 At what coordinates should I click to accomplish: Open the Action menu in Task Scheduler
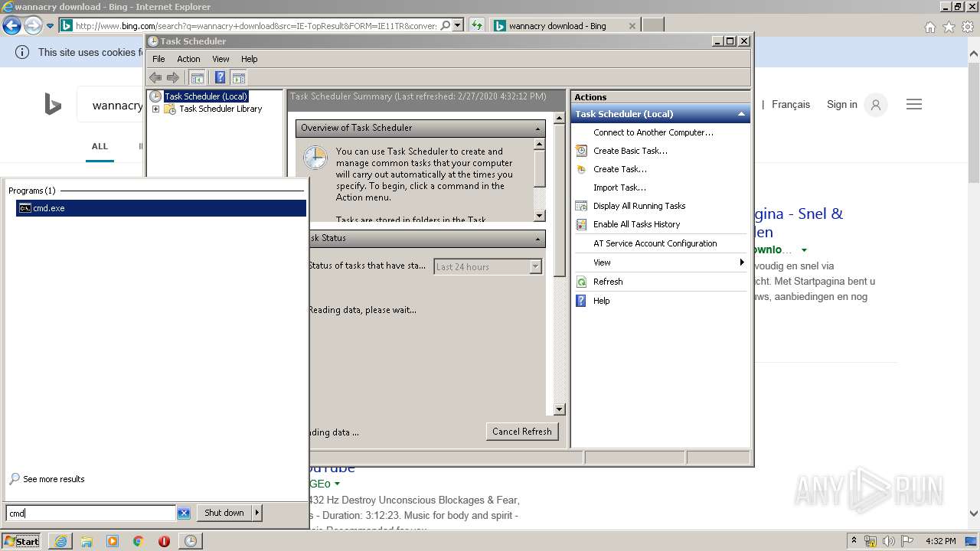[x=188, y=59]
